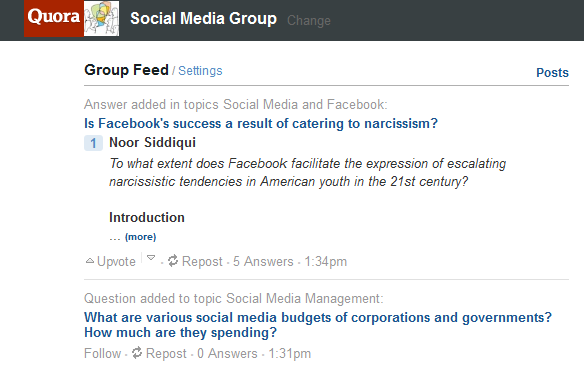
Task: Click the Change group link
Action: (309, 20)
